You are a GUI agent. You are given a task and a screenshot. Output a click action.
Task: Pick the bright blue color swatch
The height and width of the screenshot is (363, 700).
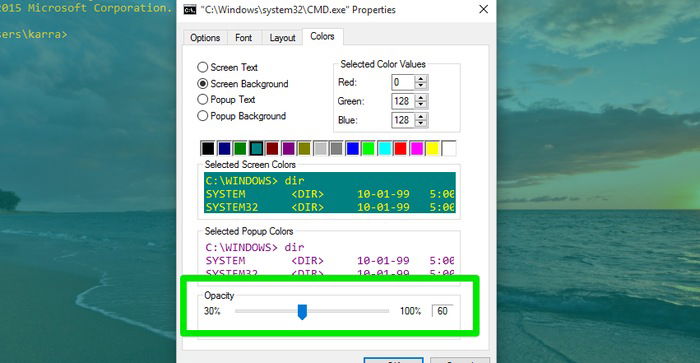[x=353, y=148]
